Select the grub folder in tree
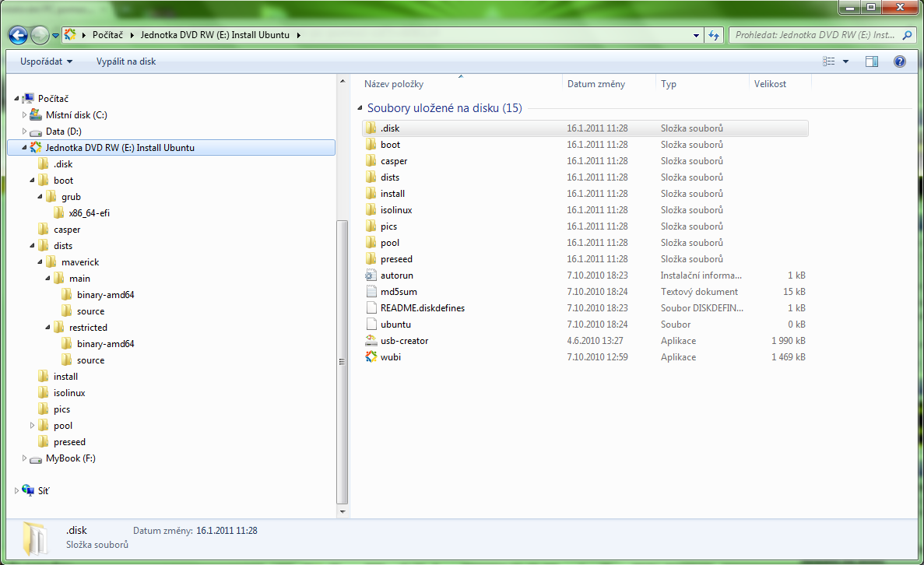Screen dimensions: 924x565 point(71,197)
